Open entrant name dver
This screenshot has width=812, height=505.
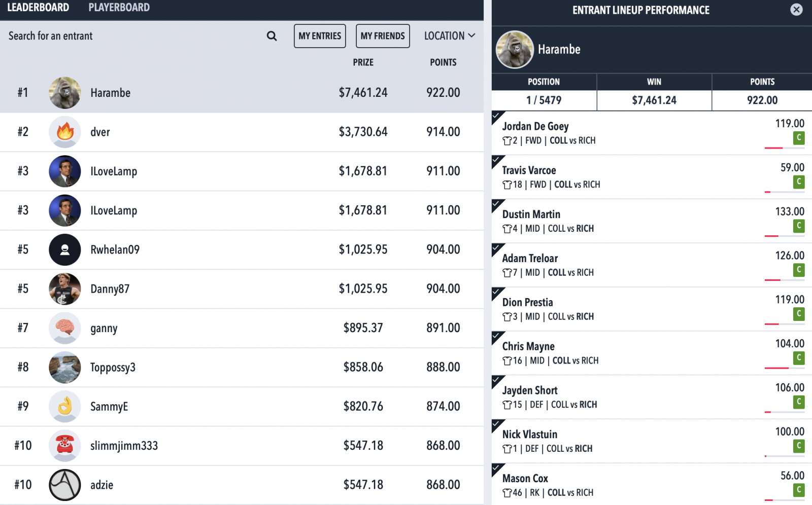click(x=100, y=132)
